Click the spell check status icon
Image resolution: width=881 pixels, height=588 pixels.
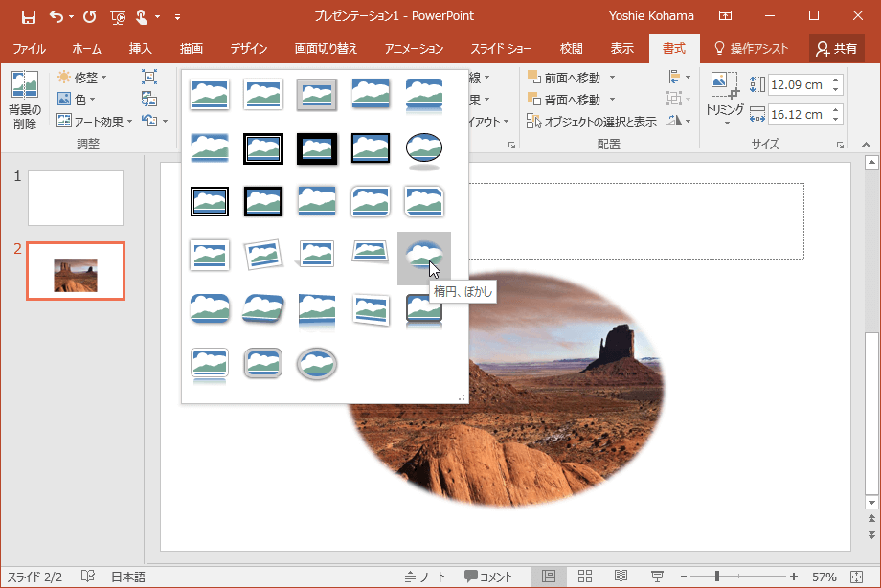coord(88,577)
